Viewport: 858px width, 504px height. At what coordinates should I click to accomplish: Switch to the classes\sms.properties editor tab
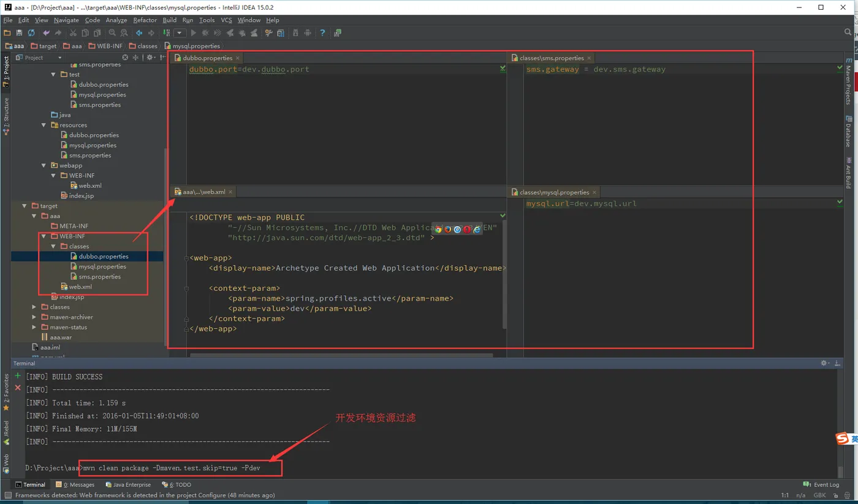pos(552,58)
